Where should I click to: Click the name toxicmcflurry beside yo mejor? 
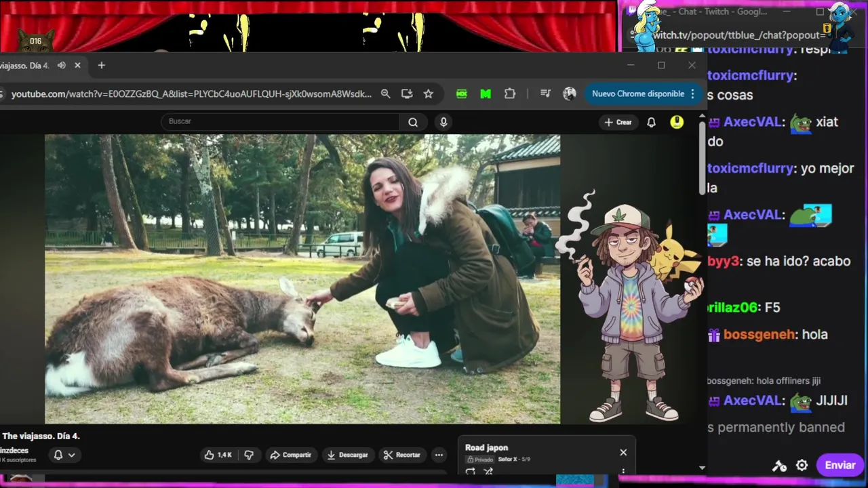[749, 168]
